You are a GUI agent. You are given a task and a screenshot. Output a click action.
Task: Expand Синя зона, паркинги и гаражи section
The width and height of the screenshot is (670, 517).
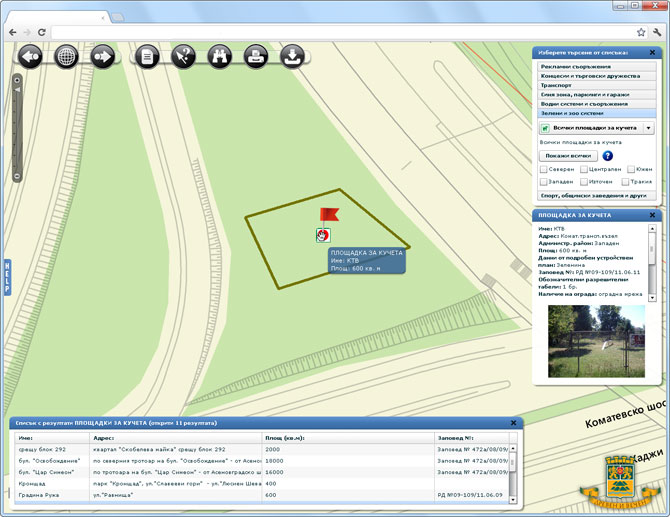pyautogui.click(x=597, y=95)
